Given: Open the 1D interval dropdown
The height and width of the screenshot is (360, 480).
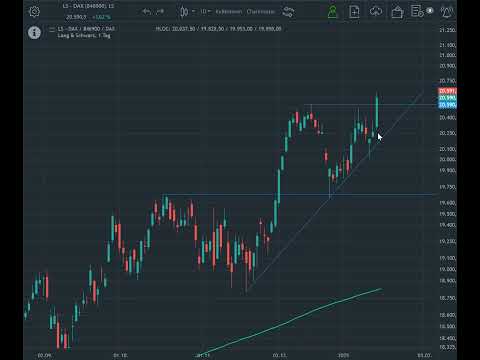Looking at the screenshot, I should [206, 12].
